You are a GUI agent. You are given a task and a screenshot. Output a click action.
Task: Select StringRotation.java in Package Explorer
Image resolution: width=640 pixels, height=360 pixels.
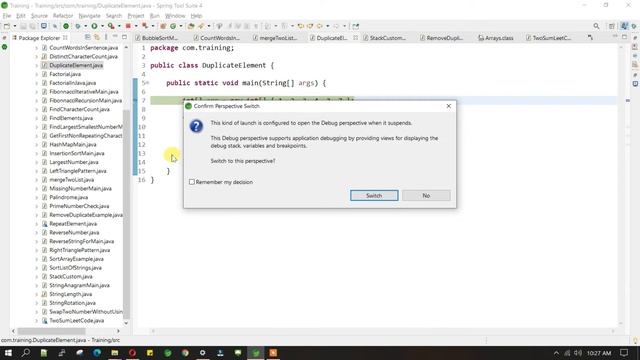[72, 303]
